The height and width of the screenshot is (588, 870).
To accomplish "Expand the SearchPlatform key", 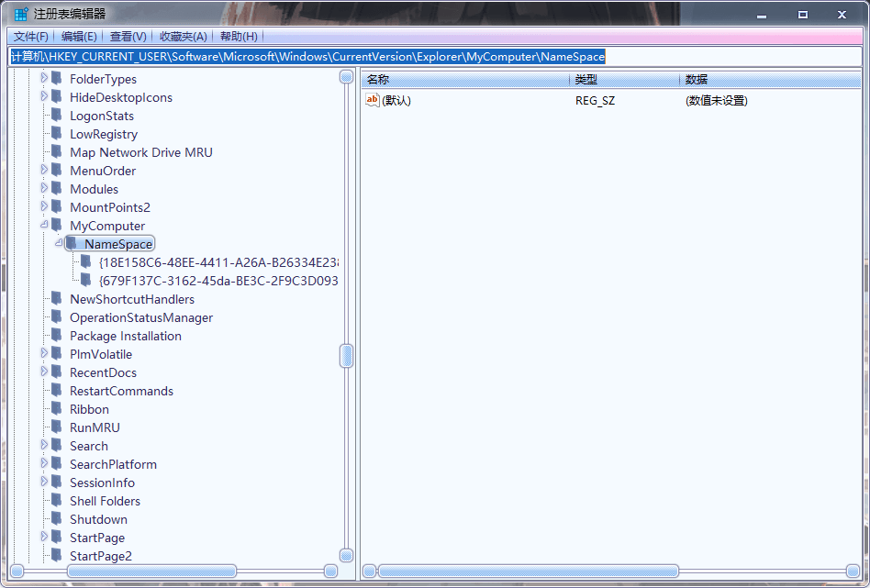I will click(44, 463).
